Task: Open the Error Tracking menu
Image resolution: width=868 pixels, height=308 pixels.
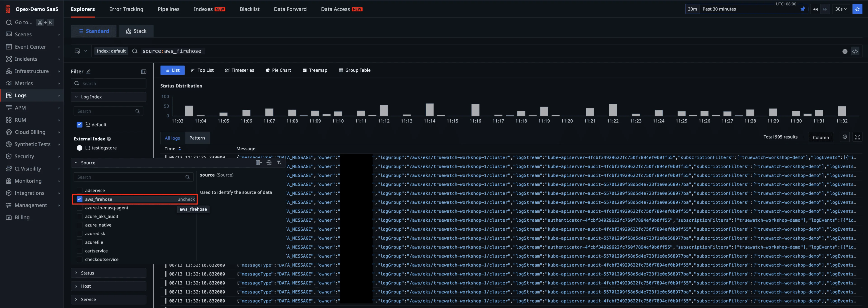Action: pyautogui.click(x=126, y=9)
